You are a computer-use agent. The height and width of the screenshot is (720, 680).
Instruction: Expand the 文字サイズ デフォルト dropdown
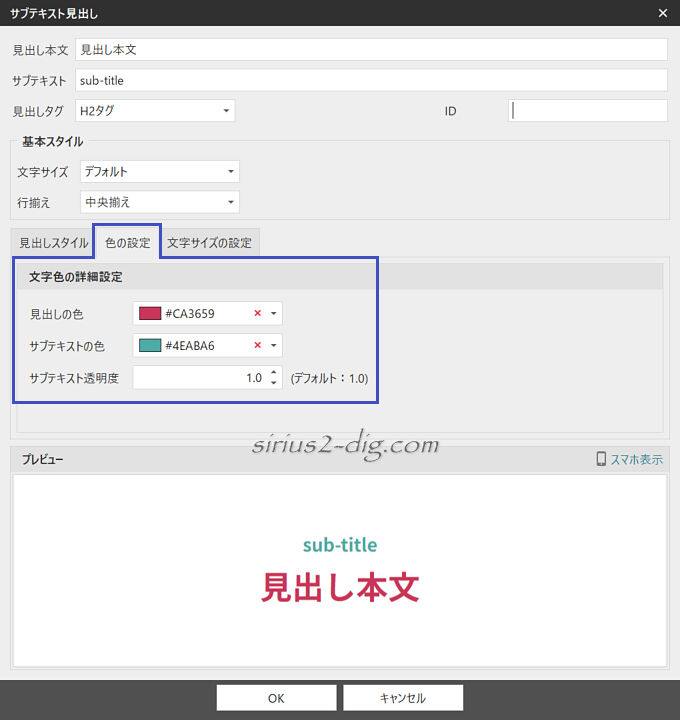231,172
